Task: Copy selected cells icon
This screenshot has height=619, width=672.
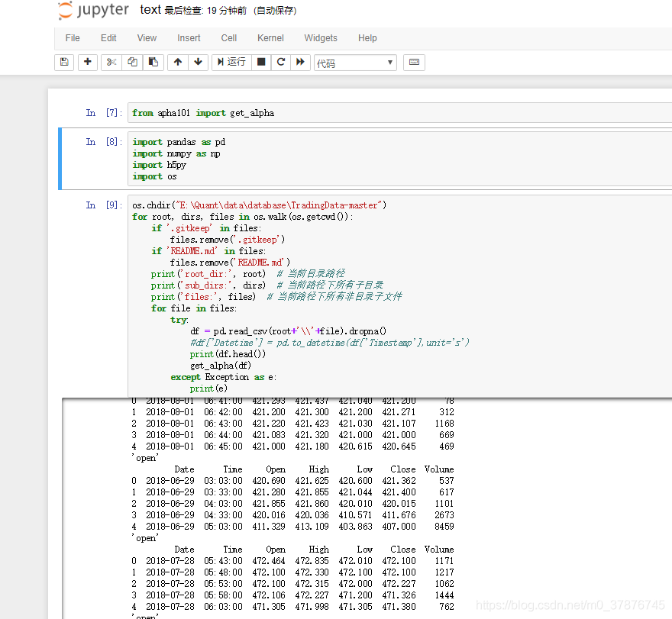Action: pos(132,62)
